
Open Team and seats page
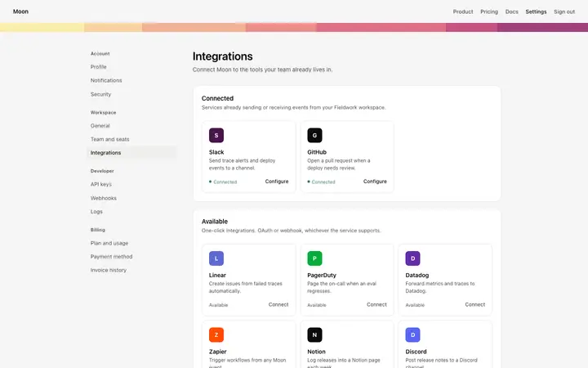(110, 139)
